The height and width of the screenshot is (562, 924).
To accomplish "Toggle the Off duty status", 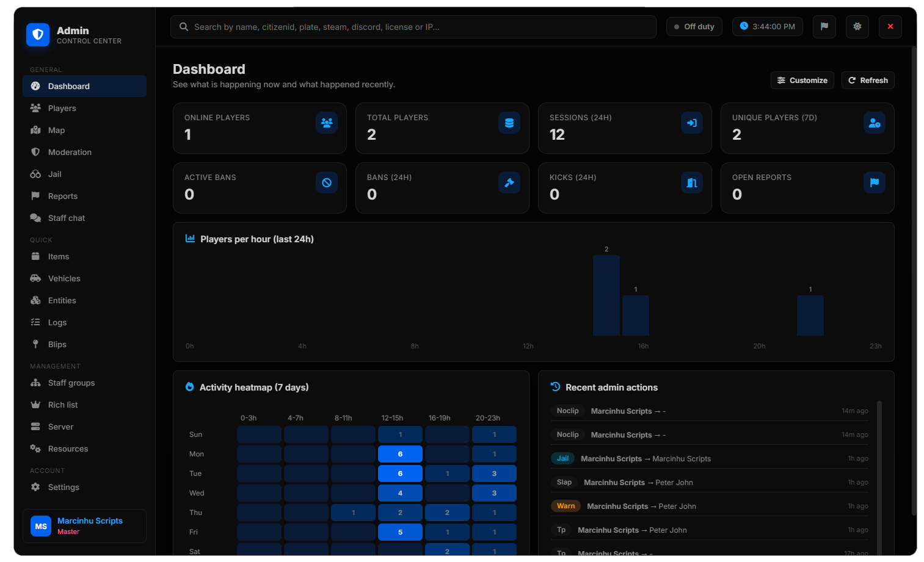I will tap(694, 27).
